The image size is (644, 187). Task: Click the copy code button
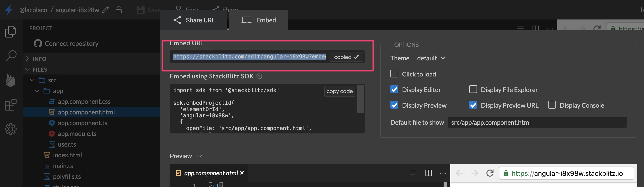pos(340,91)
